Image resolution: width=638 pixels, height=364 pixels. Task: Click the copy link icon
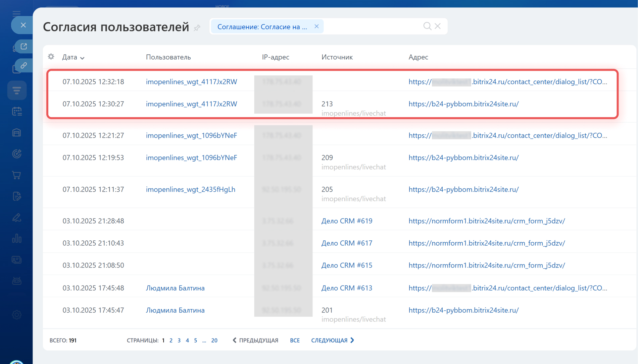pyautogui.click(x=23, y=65)
